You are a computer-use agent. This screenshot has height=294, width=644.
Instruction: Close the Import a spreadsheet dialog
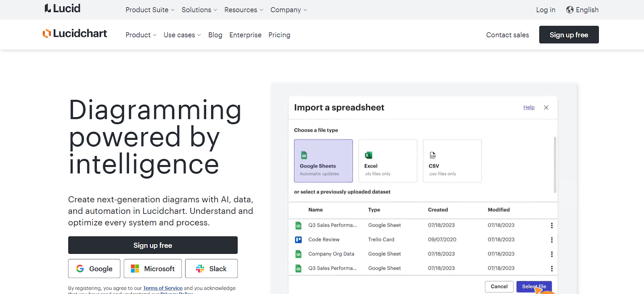pos(546,108)
